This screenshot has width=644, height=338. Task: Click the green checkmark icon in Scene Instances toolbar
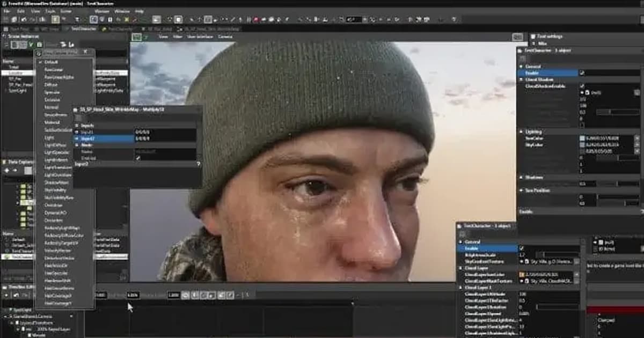point(31,45)
